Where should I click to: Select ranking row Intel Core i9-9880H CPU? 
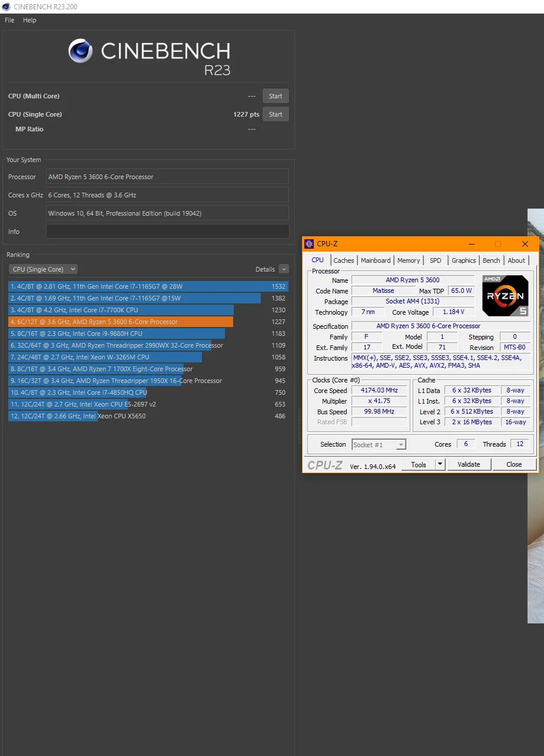pyautogui.click(x=148, y=334)
